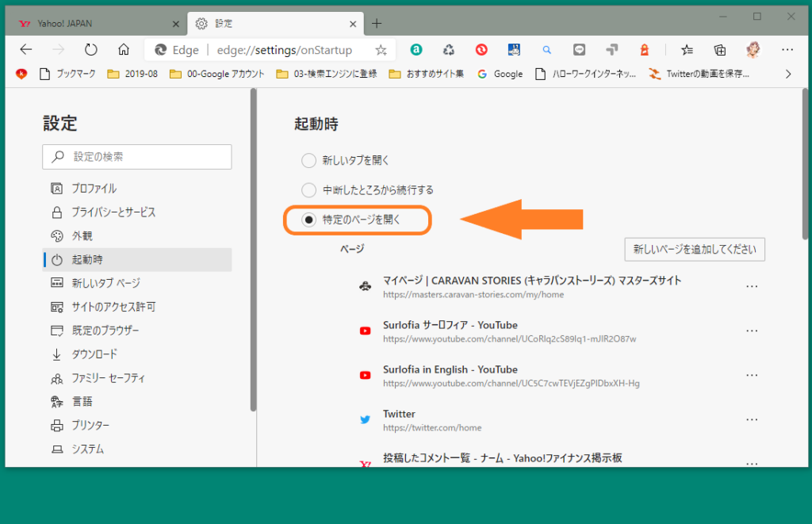Add current page to favorites via address bar star
812x524 pixels.
381,49
